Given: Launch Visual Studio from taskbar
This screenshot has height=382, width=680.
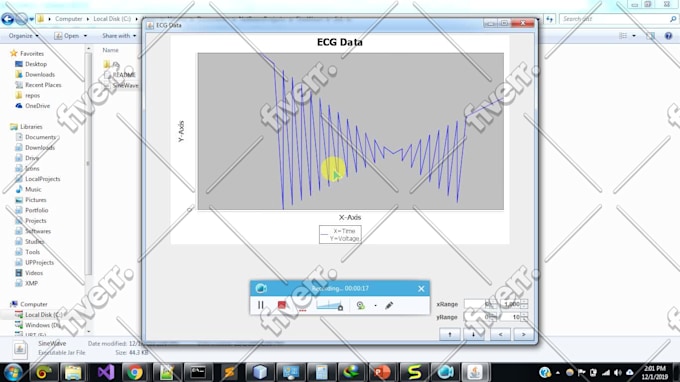Looking at the screenshot, I should click(105, 372).
